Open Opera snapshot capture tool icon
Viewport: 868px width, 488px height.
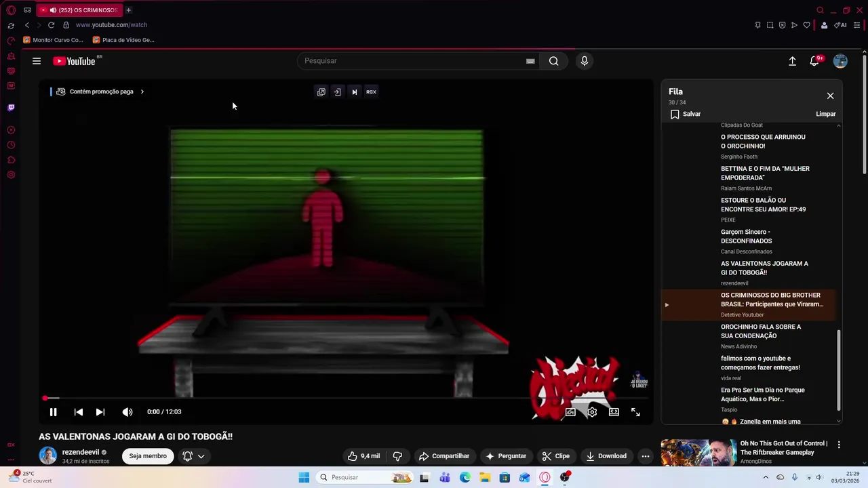[770, 25]
